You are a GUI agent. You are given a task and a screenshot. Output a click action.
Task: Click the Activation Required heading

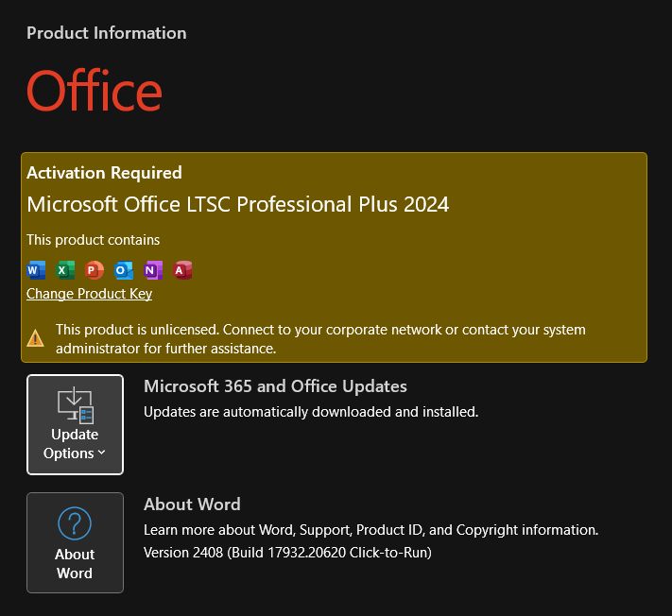point(104,173)
